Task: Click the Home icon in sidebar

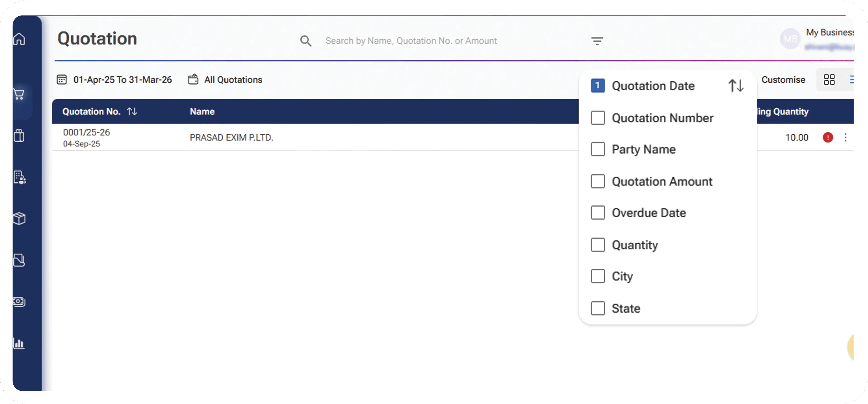Action: (19, 39)
